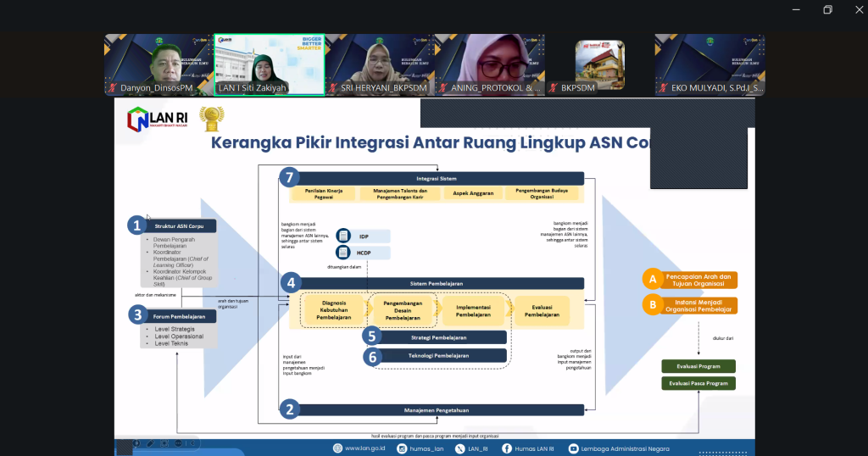Click the YouTube icon beside Lembaga Administrasi Negara
This screenshot has height=456, width=868.
pos(574,448)
